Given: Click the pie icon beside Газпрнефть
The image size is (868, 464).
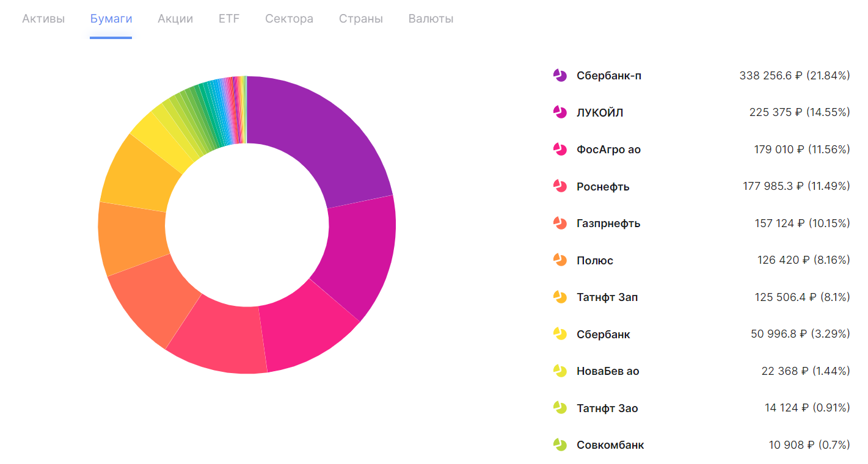Looking at the screenshot, I should pos(560,223).
